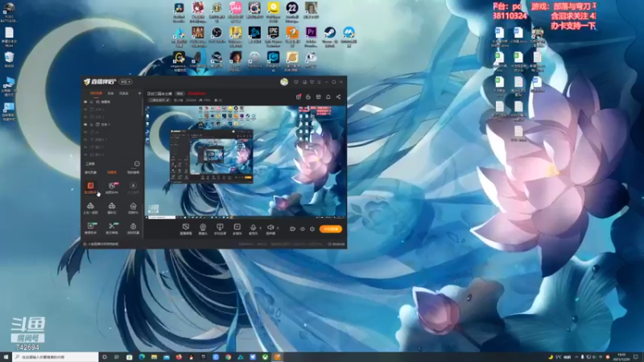Screen dimensions: 644x362
Task: Click the monitor screen-capture icon in bottom toolbar
Action: [186, 228]
